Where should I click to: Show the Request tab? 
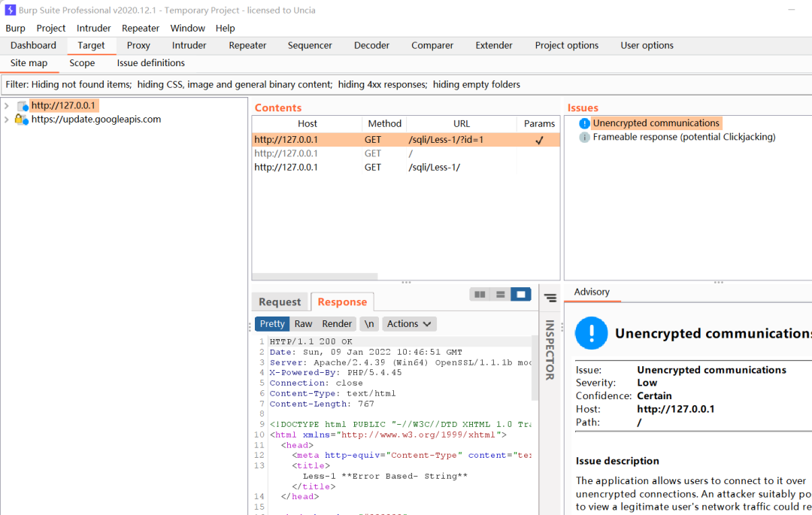tap(280, 301)
